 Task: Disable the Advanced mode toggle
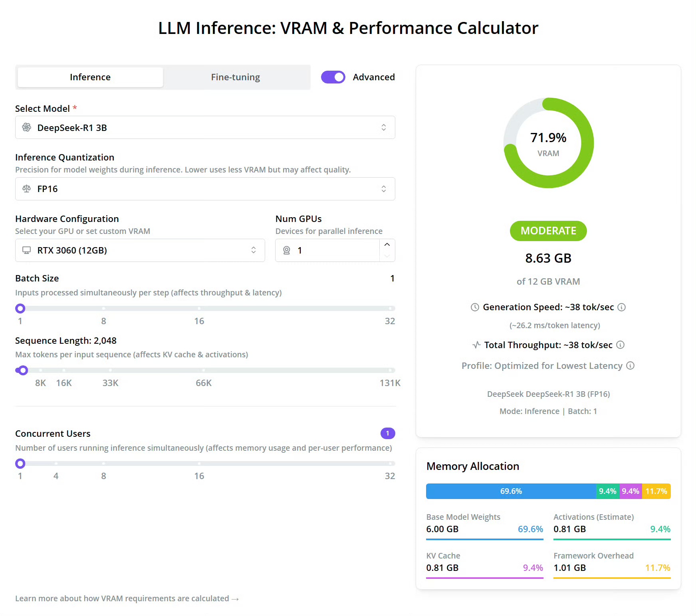[333, 77]
